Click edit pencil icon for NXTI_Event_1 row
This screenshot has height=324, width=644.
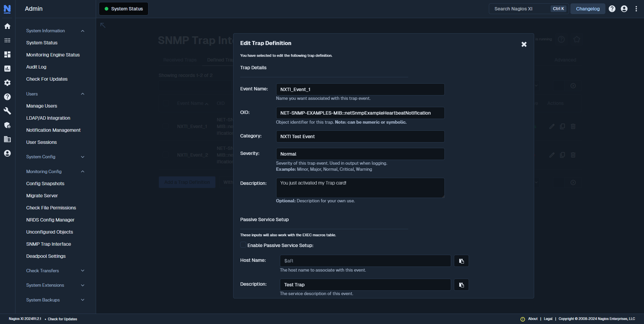pos(552,126)
